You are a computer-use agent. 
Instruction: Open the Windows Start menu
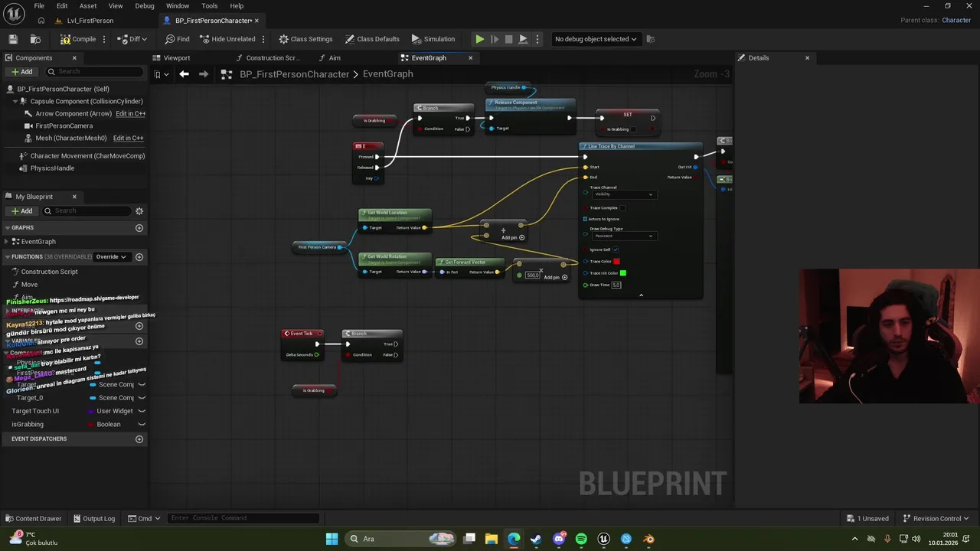pos(332,539)
